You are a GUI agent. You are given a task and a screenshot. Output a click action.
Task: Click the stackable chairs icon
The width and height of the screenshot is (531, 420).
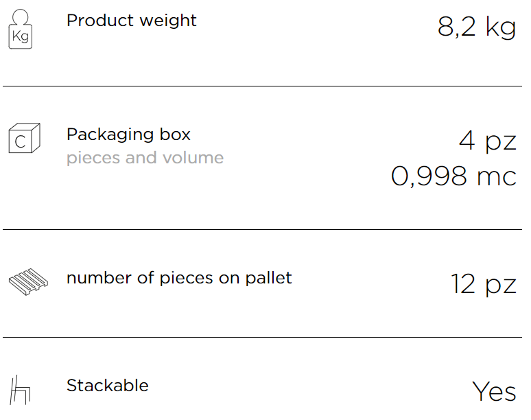tap(20, 390)
